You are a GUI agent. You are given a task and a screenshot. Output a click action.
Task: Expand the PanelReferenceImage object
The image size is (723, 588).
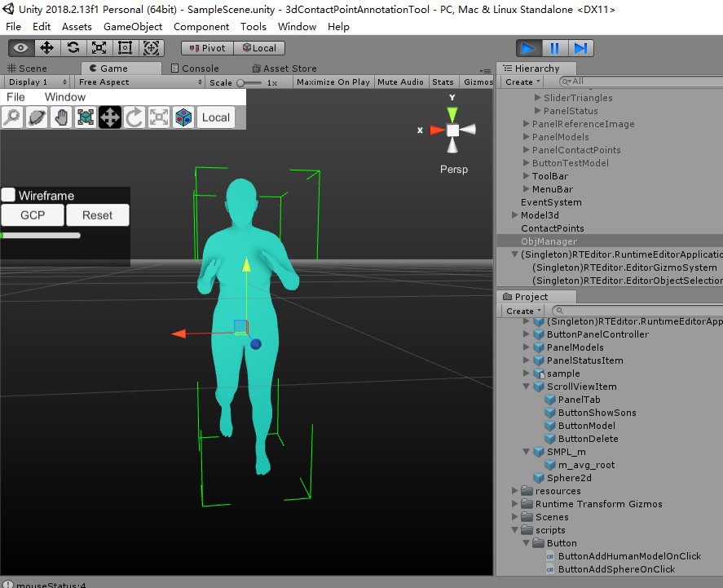(526, 124)
